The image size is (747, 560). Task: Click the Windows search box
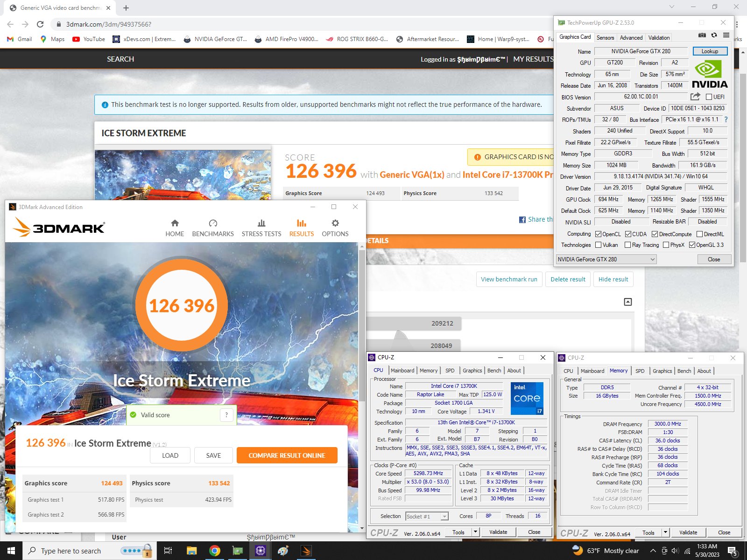[89, 551]
